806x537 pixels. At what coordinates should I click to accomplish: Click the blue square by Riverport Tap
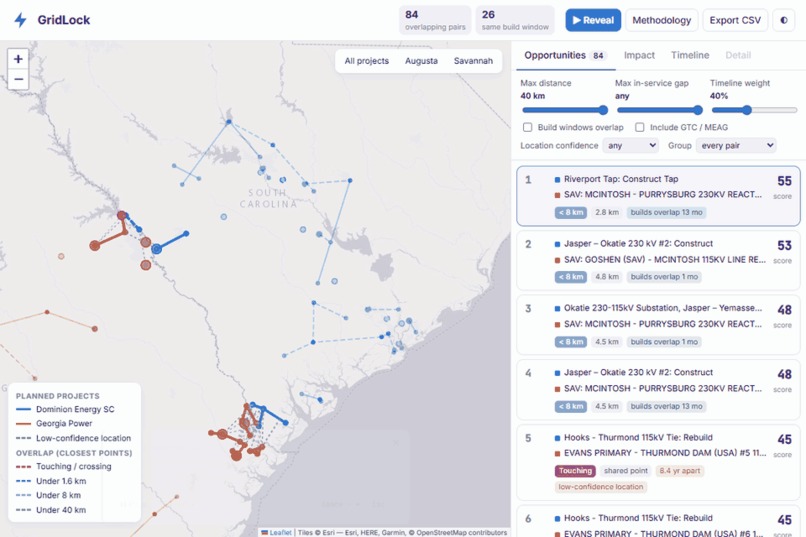pyautogui.click(x=557, y=179)
